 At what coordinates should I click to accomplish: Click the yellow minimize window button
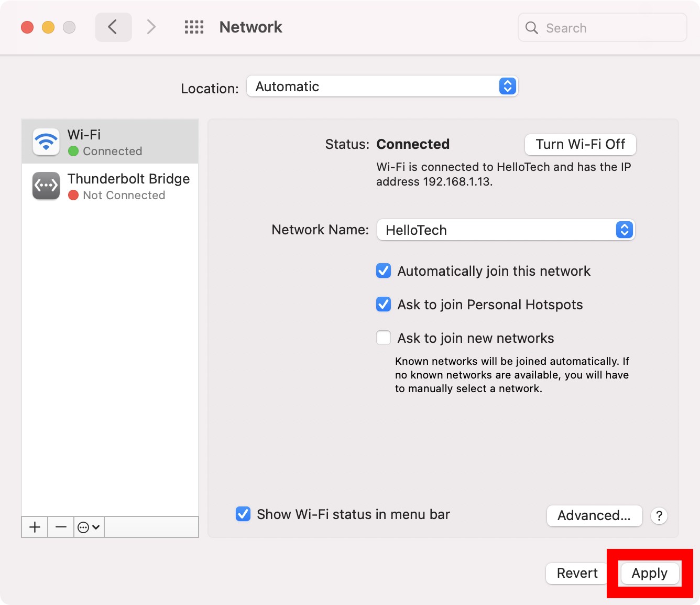pos(48,27)
